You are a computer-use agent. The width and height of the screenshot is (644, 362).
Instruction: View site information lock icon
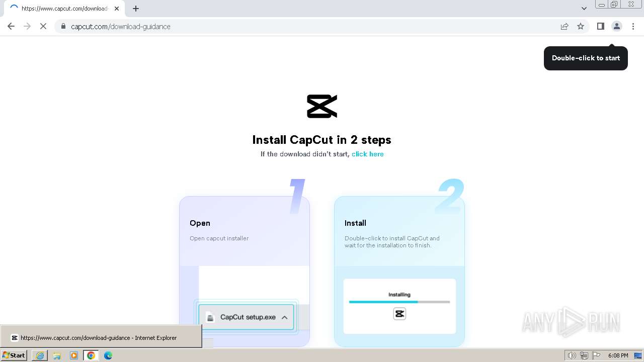[x=63, y=26]
